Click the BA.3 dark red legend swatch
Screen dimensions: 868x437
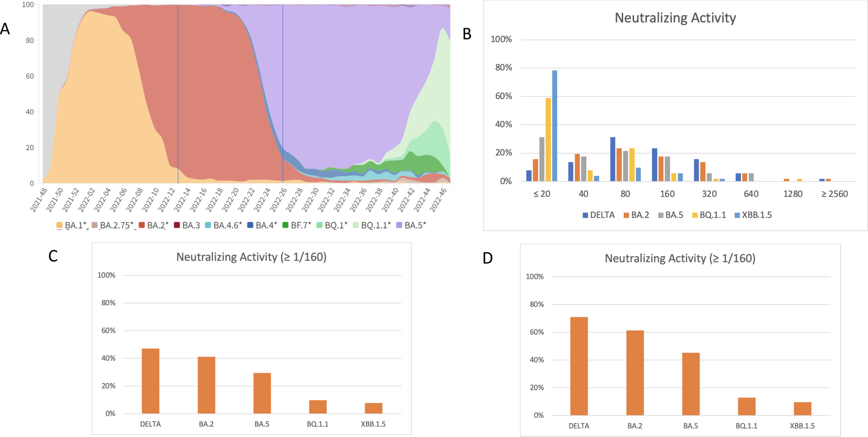coord(177,225)
